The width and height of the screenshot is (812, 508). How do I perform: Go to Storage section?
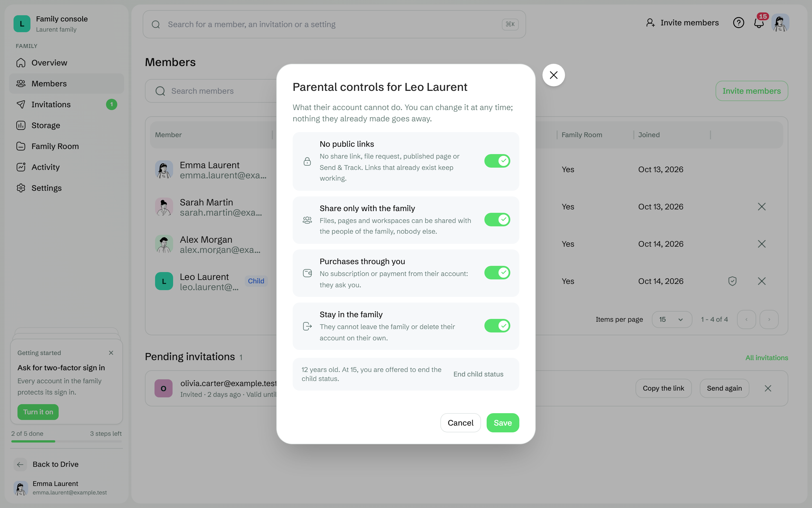point(67,125)
